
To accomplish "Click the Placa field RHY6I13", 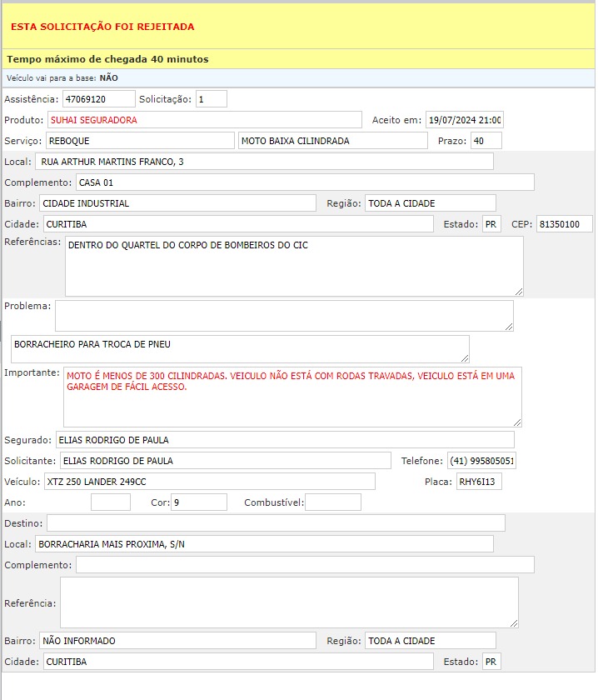I will pos(478,482).
